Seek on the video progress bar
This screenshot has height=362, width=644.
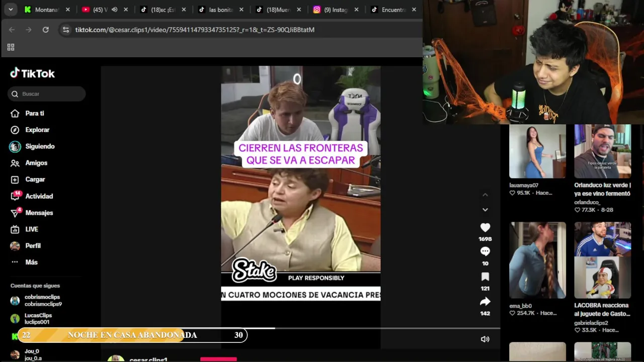(300, 328)
